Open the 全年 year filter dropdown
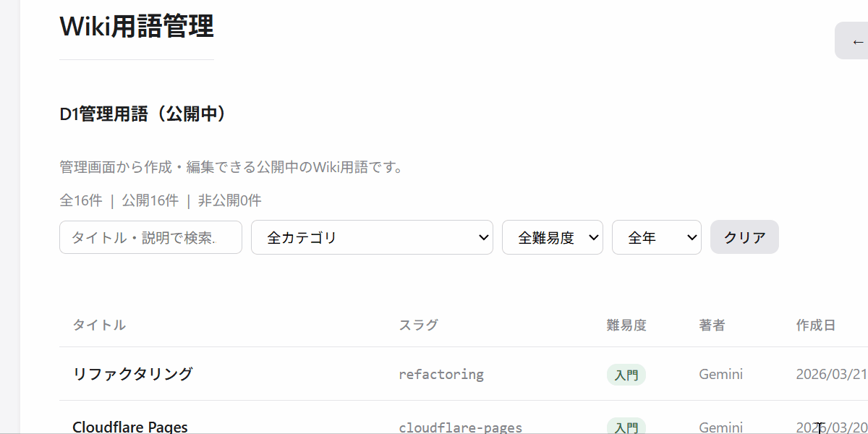 click(657, 237)
